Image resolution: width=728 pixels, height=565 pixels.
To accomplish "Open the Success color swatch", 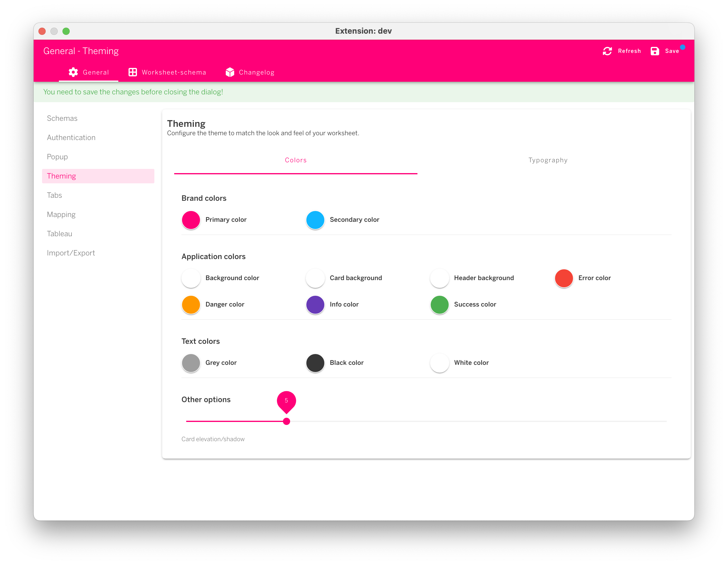I will (439, 304).
